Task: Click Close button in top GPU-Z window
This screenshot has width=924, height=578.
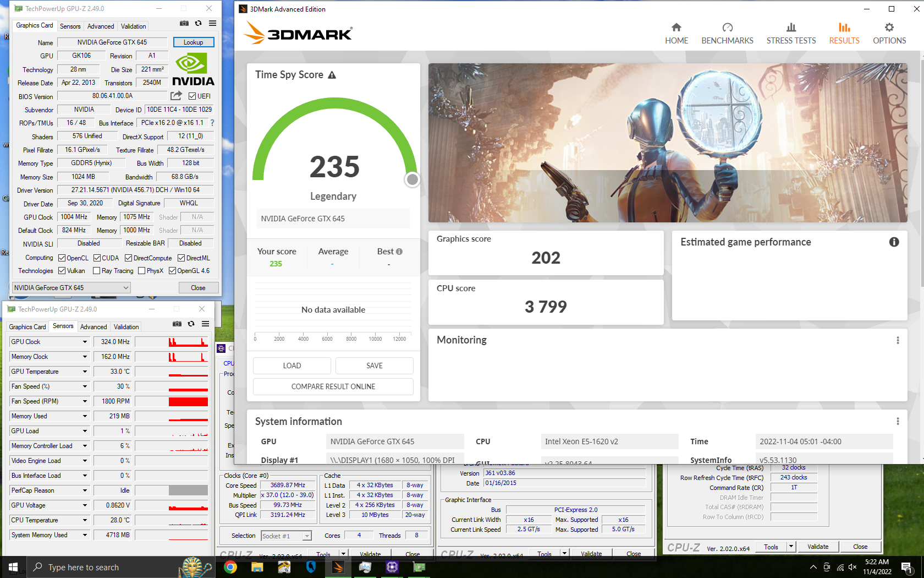Action: coord(198,287)
